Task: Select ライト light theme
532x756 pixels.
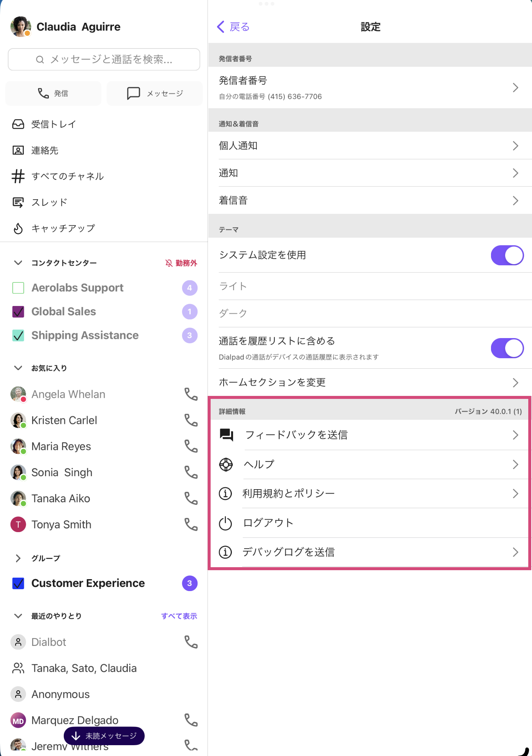Action: point(370,286)
